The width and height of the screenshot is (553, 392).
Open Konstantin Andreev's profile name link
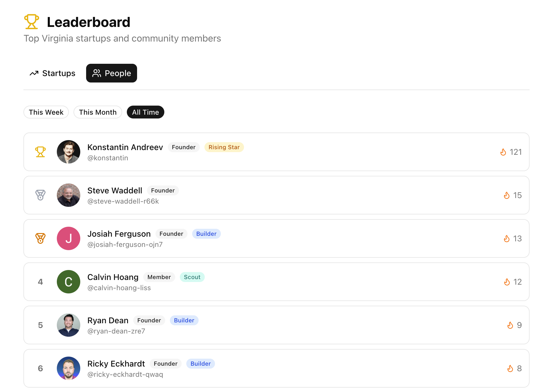coord(125,147)
